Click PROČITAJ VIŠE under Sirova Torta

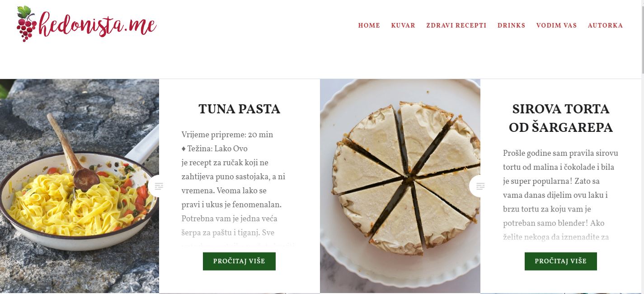coord(560,261)
